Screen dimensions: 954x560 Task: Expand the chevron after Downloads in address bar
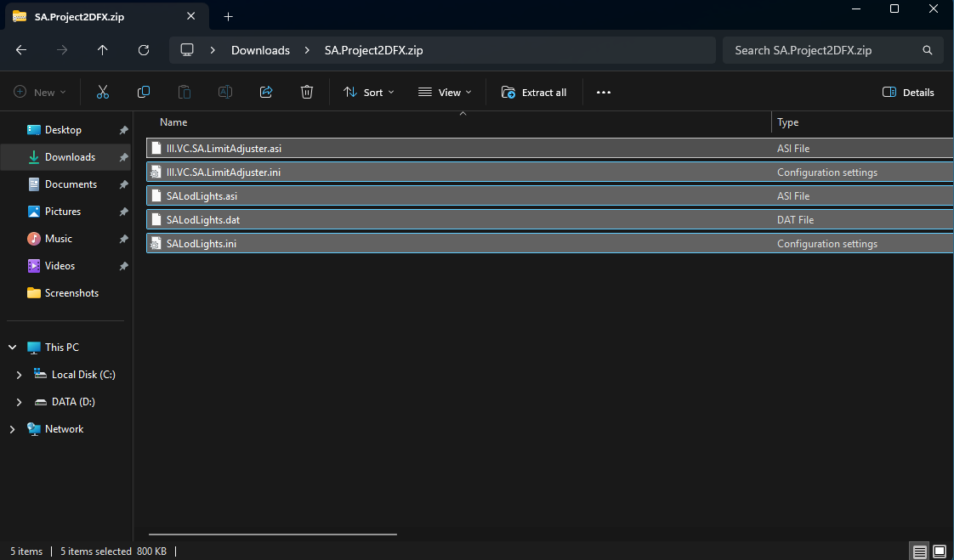coord(307,50)
